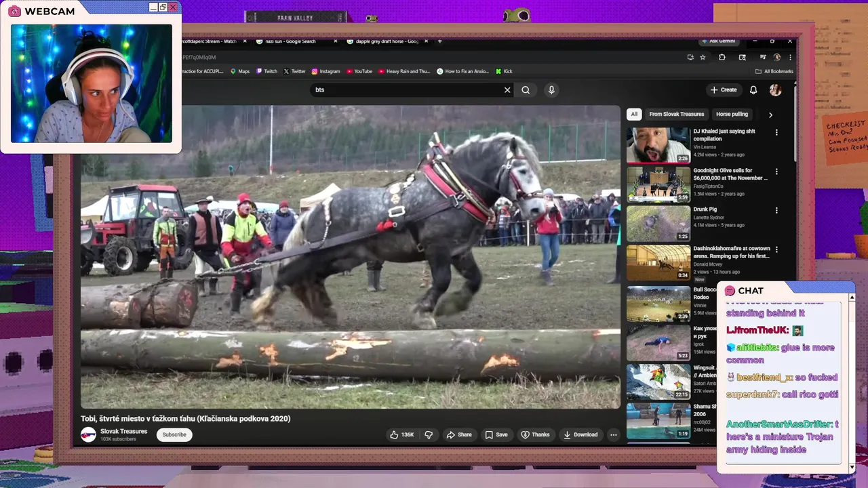Show more filter chips with right chevron
This screenshot has height=488, width=868.
point(770,115)
